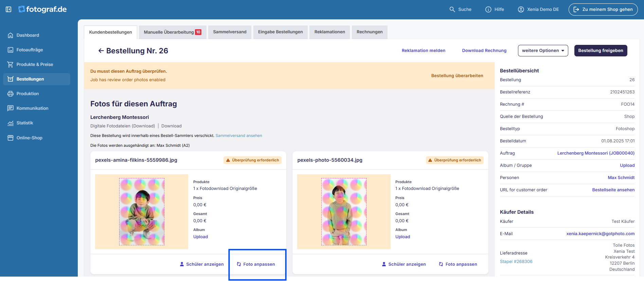Click the fotograf.de logo
Viewport: 644px width, 281px height.
coord(42,9)
